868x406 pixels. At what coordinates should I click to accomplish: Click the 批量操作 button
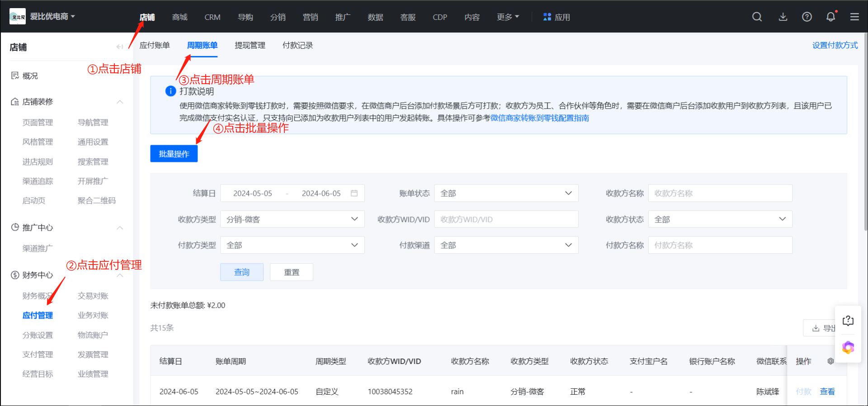(174, 154)
